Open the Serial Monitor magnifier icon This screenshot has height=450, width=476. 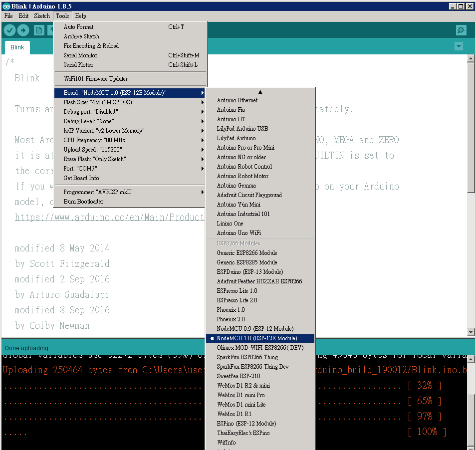coord(461,30)
